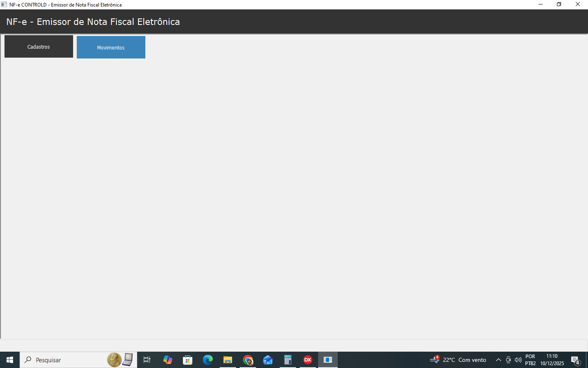This screenshot has width=588, height=368.
Task: Open the volume speaker control
Action: (x=518, y=360)
